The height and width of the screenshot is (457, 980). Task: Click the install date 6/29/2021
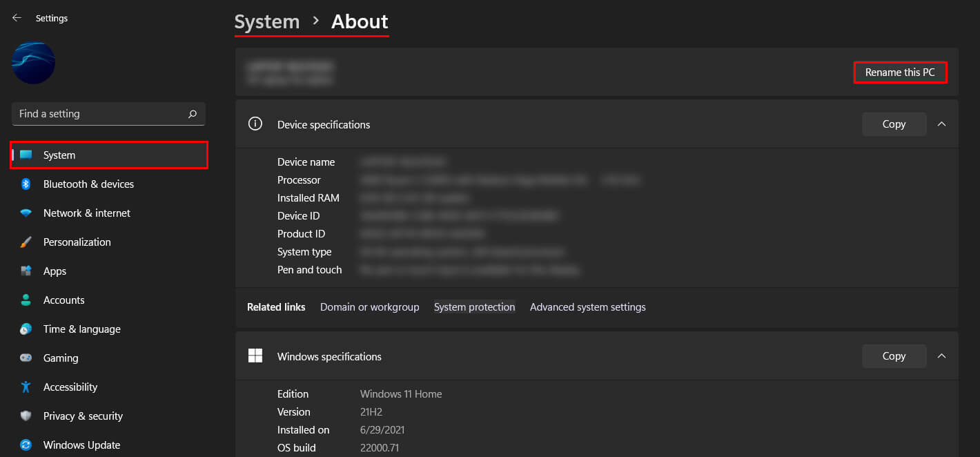[382, 430]
